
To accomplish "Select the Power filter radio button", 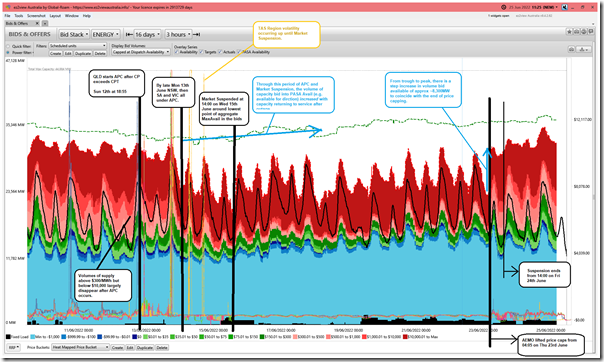I will coord(8,52).
